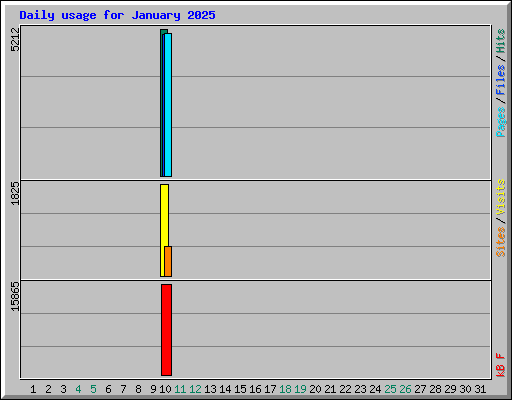The height and width of the screenshot is (400, 512).
Task: Click the 5212 axis value
Action: coord(15,39)
